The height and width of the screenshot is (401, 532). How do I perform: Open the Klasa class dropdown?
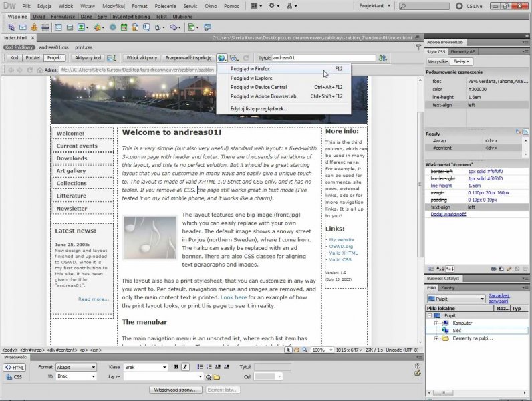pos(146,367)
